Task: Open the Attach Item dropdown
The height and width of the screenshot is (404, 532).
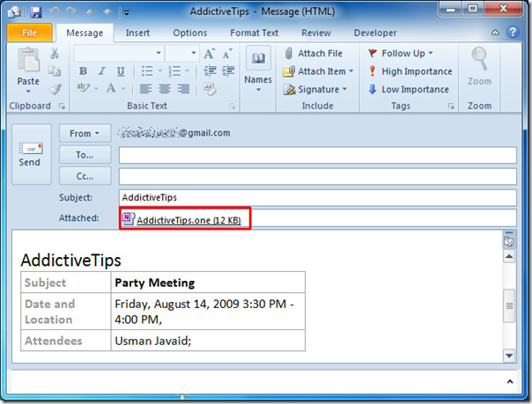Action: [318, 71]
